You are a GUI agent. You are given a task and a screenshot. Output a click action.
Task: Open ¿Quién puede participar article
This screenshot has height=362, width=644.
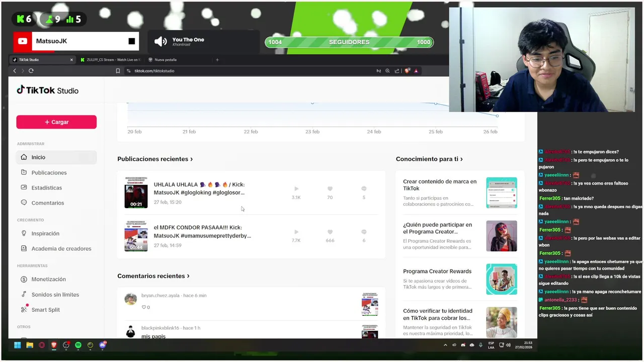[460, 236]
